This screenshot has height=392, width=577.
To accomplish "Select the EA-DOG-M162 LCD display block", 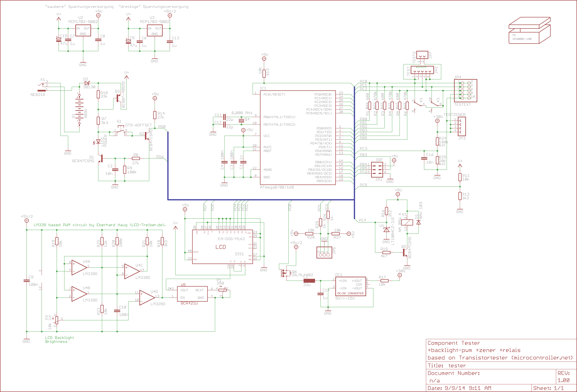I will 222,247.
